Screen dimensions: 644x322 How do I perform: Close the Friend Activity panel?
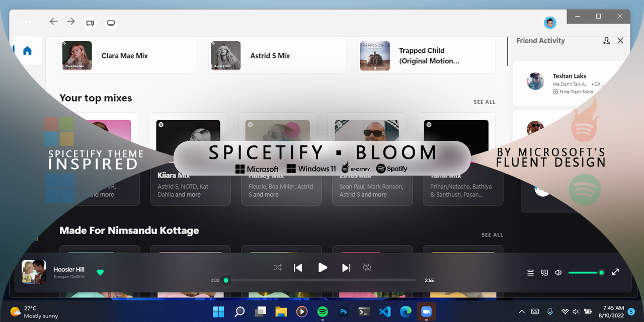620,41
